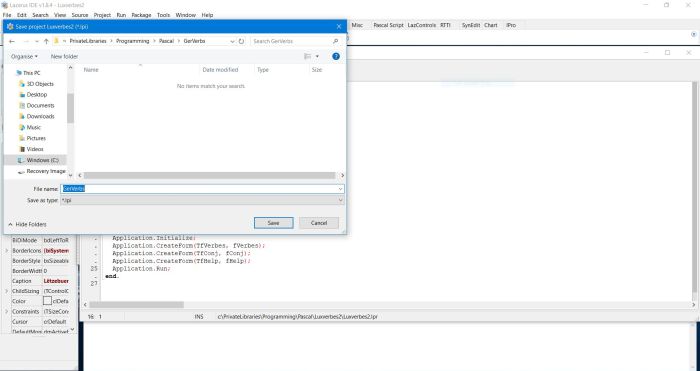Click the Caption property value
This screenshot has height=371, width=700.
pyautogui.click(x=56, y=281)
